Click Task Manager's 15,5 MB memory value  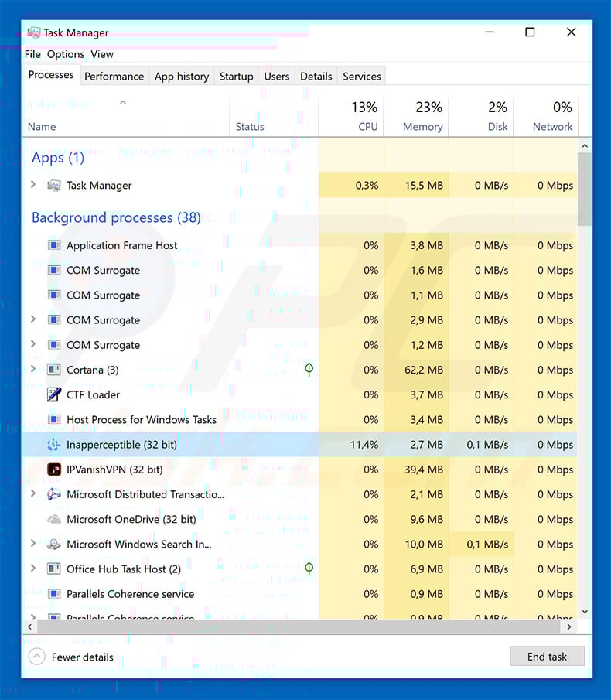click(424, 186)
